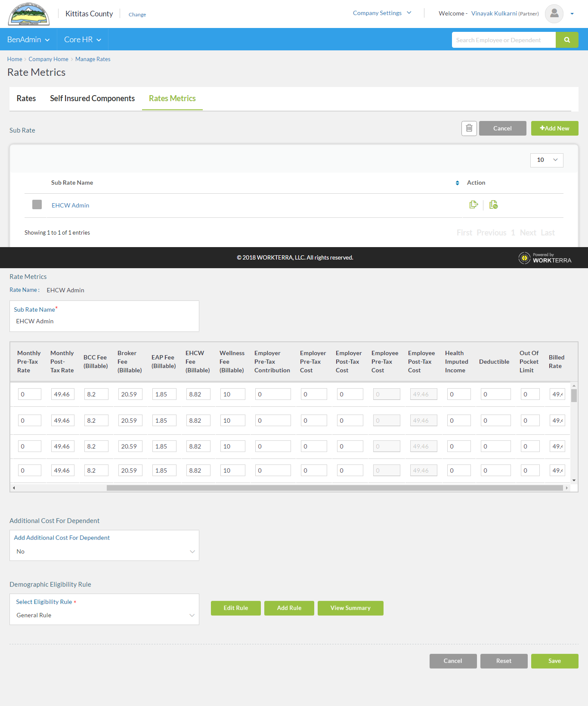Expand the Company Settings menu
This screenshot has height=706, width=588.
click(382, 13)
